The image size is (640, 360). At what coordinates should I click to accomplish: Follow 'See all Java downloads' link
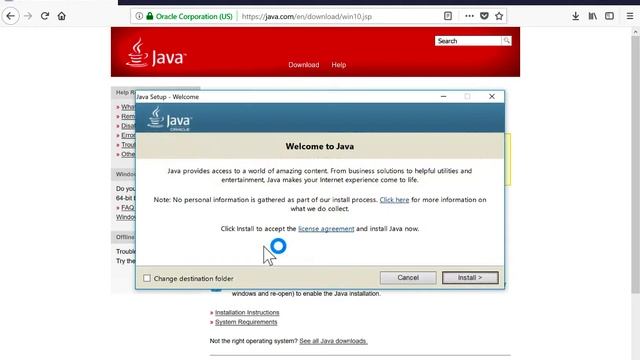pyautogui.click(x=333, y=341)
